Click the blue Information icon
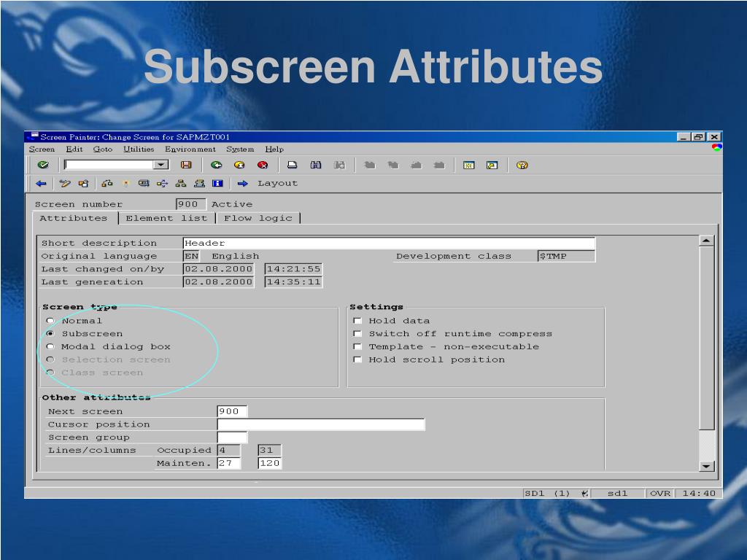This screenshot has height=560, width=747. point(217,183)
